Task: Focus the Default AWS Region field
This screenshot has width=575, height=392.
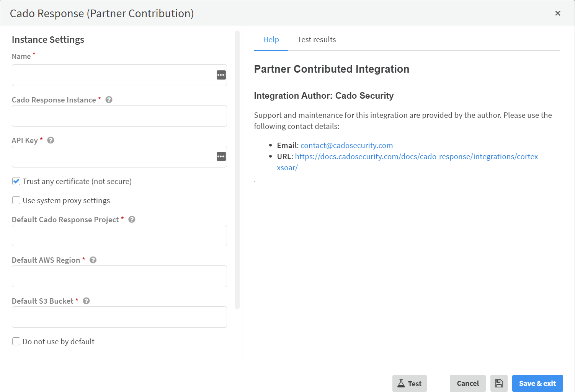Action: pos(119,276)
